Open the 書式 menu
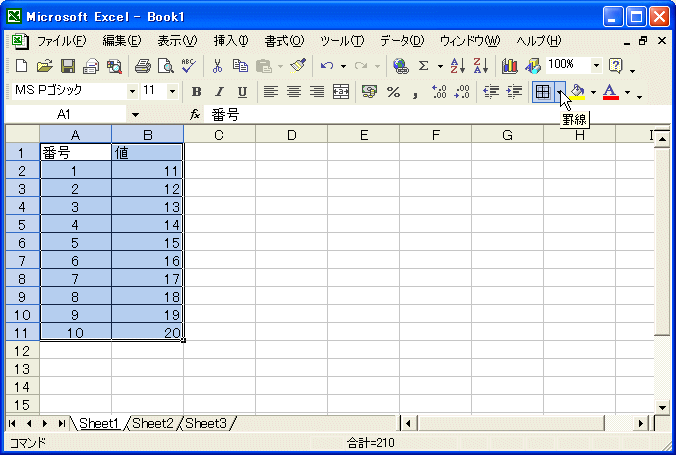676x455 pixels. pos(283,41)
